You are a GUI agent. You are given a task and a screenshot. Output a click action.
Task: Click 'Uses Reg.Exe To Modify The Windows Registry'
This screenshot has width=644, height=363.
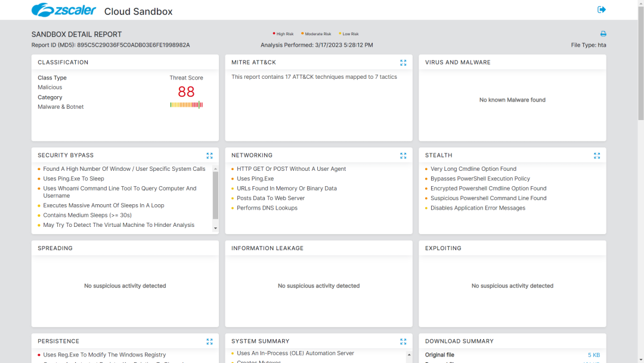104,355
